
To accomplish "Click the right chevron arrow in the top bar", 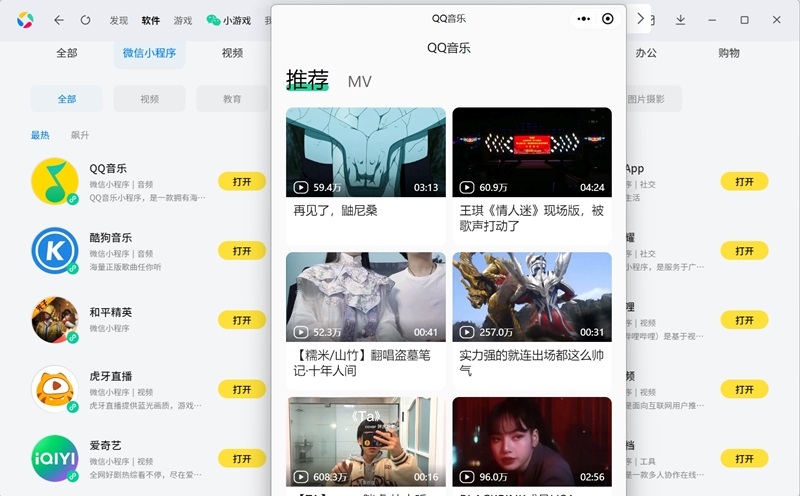I will pos(640,19).
